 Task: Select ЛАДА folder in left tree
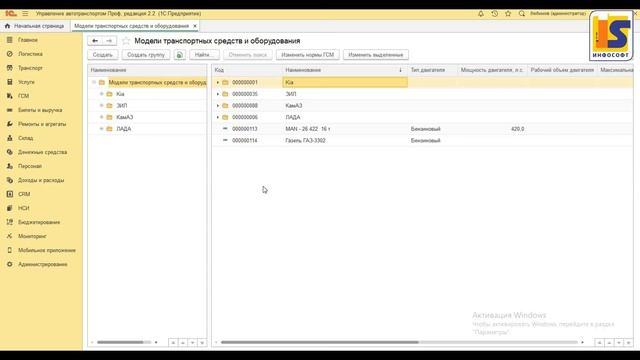pyautogui.click(x=124, y=129)
